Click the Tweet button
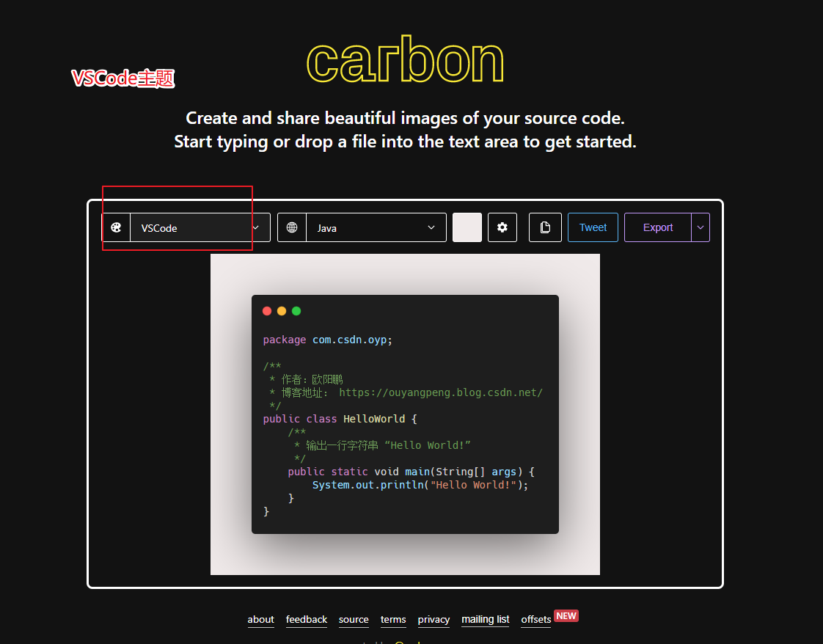The image size is (823, 644). point(593,227)
